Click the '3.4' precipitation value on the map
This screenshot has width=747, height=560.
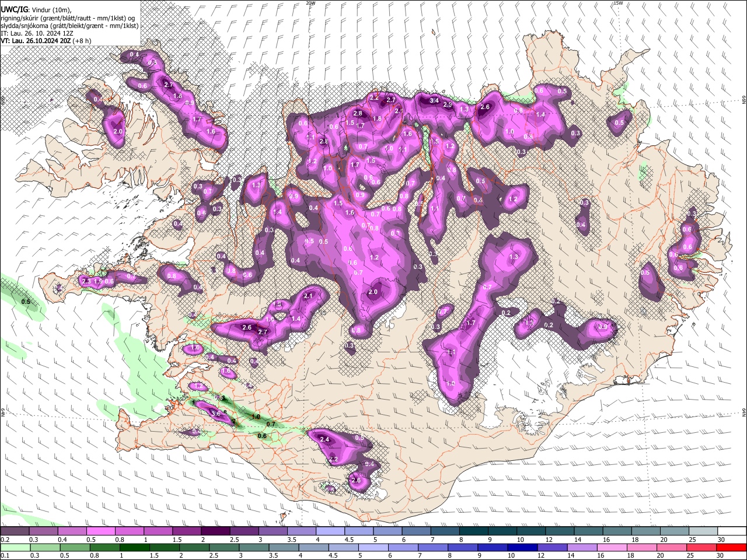pos(434,101)
